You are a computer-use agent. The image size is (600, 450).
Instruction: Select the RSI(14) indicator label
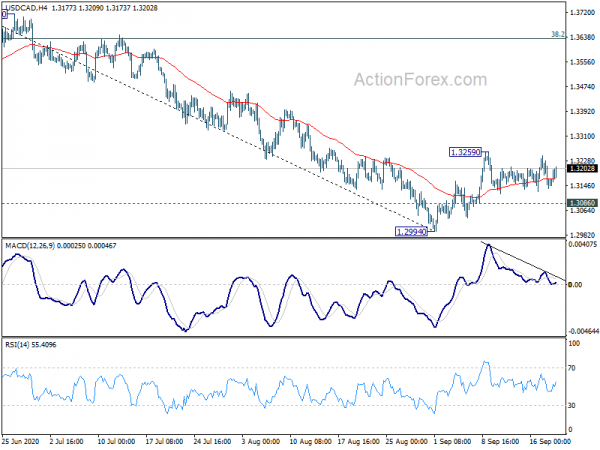(17, 345)
